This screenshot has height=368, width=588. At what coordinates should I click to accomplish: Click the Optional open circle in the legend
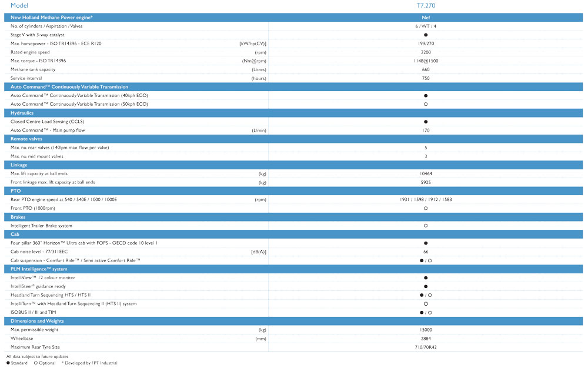tap(36, 363)
